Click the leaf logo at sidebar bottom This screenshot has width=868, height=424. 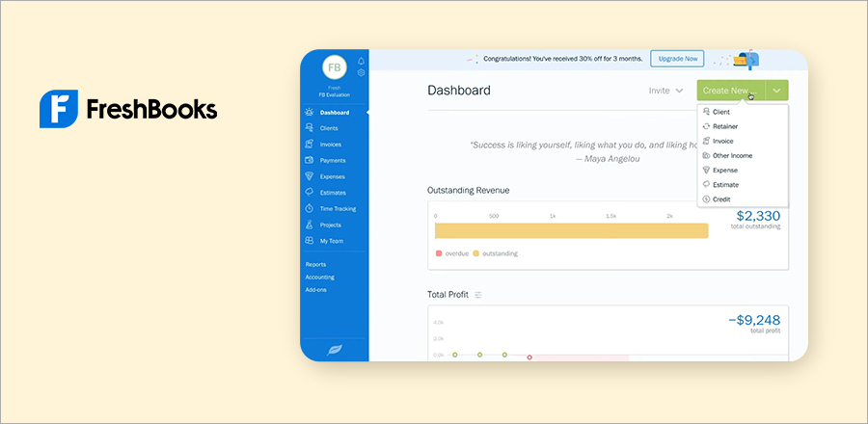point(335,350)
